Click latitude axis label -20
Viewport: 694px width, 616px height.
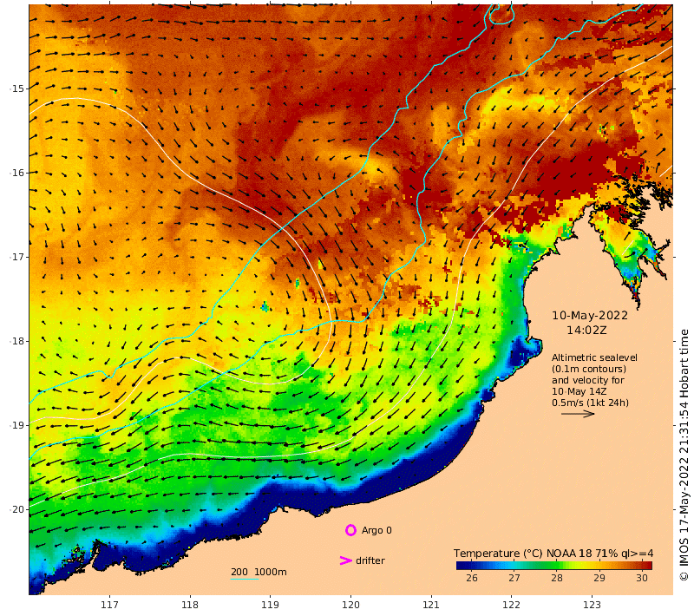16,509
